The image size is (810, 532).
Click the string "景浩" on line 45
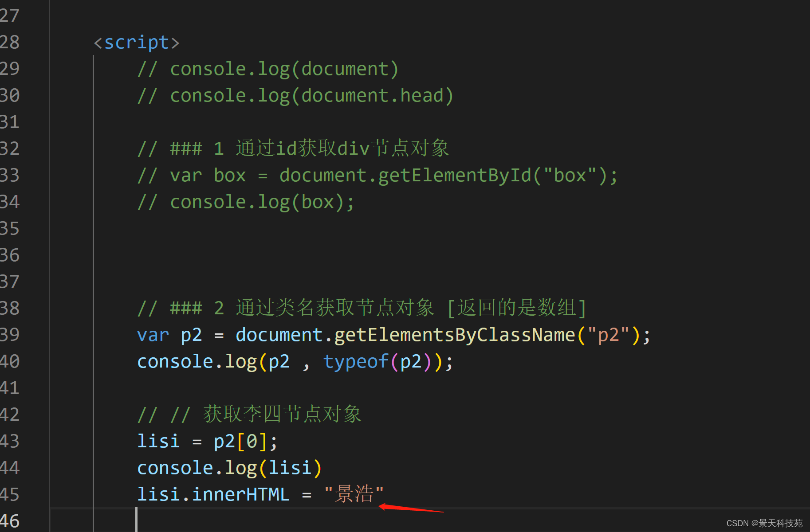(354, 494)
